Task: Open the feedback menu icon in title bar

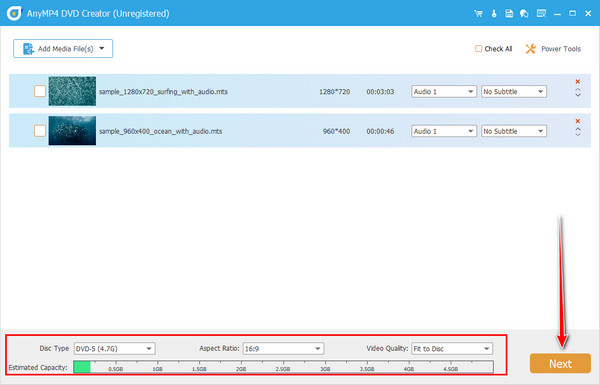Action: [x=541, y=13]
